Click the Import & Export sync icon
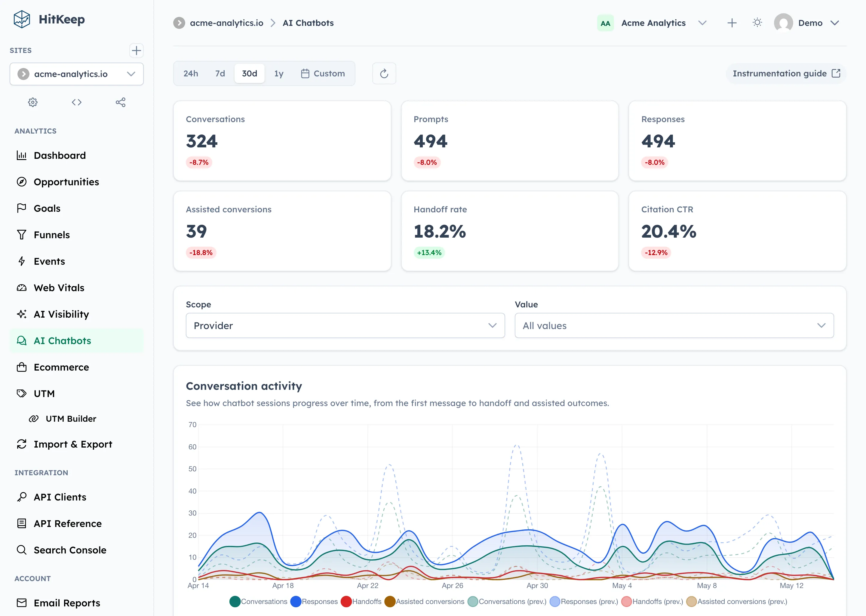 point(22,444)
